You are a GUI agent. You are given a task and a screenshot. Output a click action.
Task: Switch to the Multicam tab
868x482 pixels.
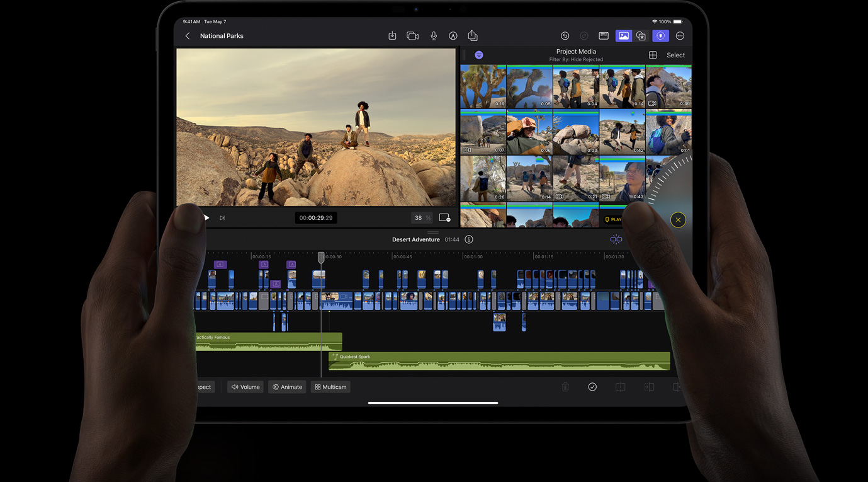coord(330,386)
